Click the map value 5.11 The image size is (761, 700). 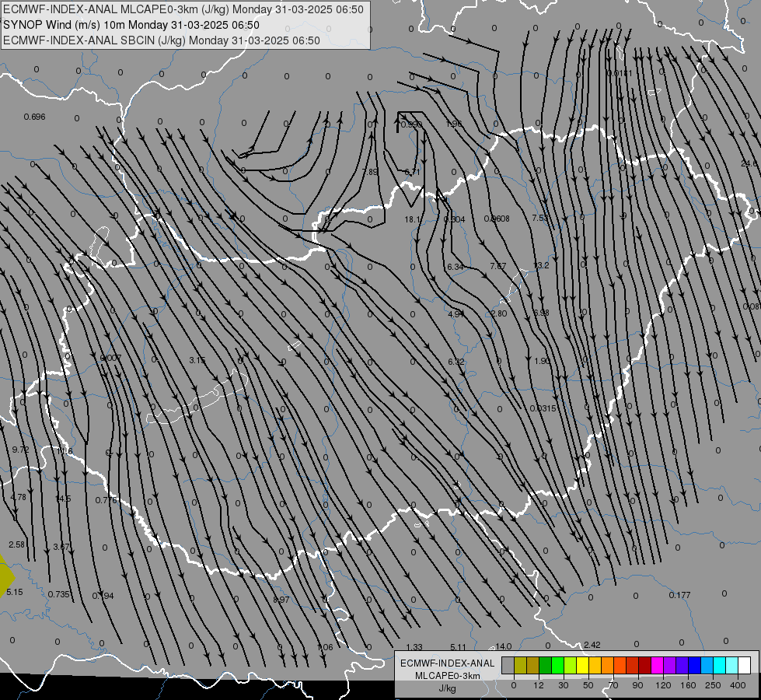click(458, 647)
